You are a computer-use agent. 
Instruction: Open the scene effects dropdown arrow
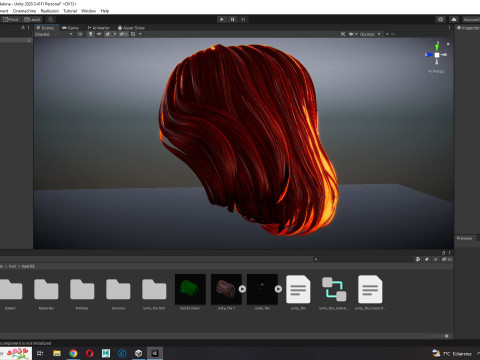(x=115, y=34)
